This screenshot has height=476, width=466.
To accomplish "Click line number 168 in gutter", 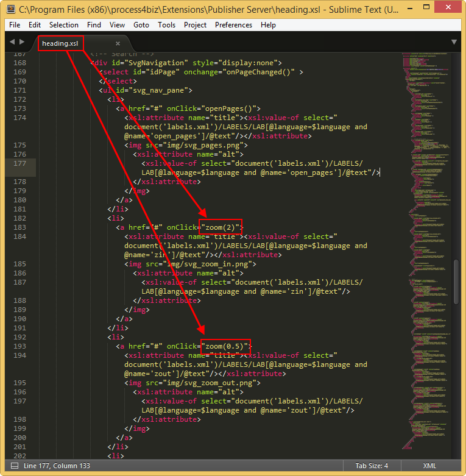I will click(x=19, y=63).
